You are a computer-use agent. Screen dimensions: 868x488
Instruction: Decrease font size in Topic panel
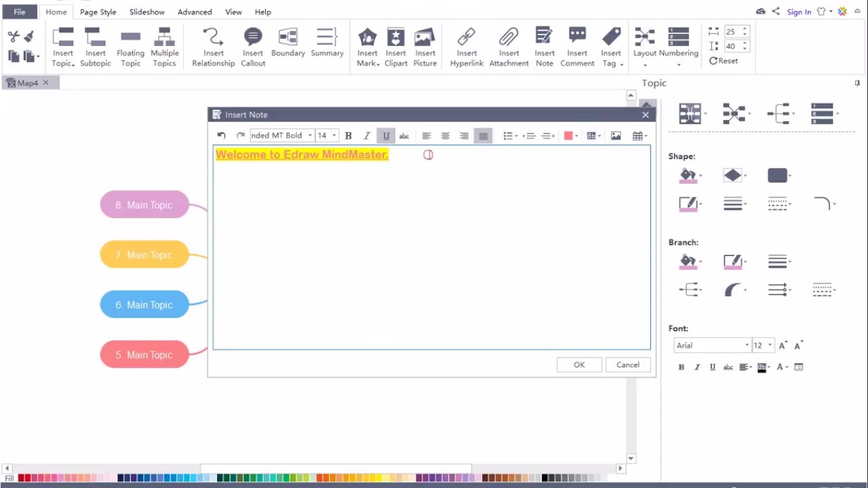pos(799,346)
